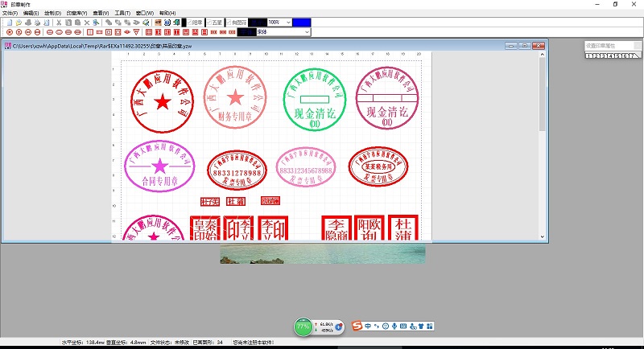Start Sogou voice input microphone
The height and width of the screenshot is (349, 644).
[x=394, y=326]
